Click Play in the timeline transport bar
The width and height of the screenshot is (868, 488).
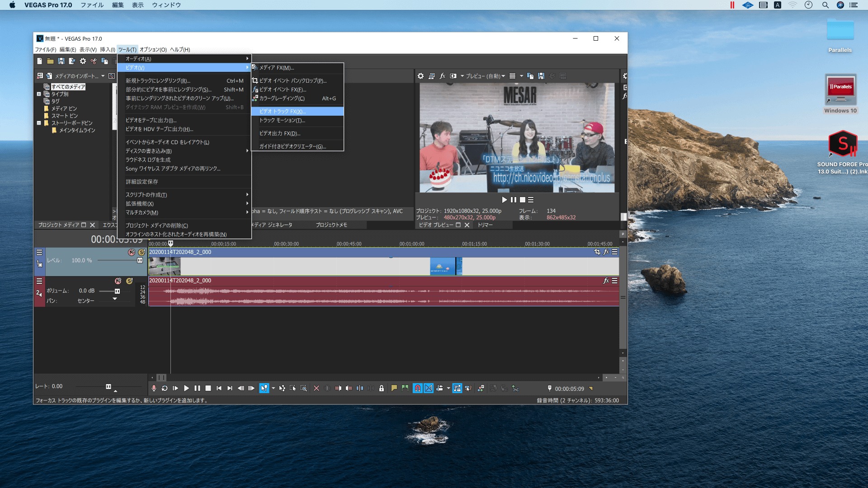[x=186, y=388]
